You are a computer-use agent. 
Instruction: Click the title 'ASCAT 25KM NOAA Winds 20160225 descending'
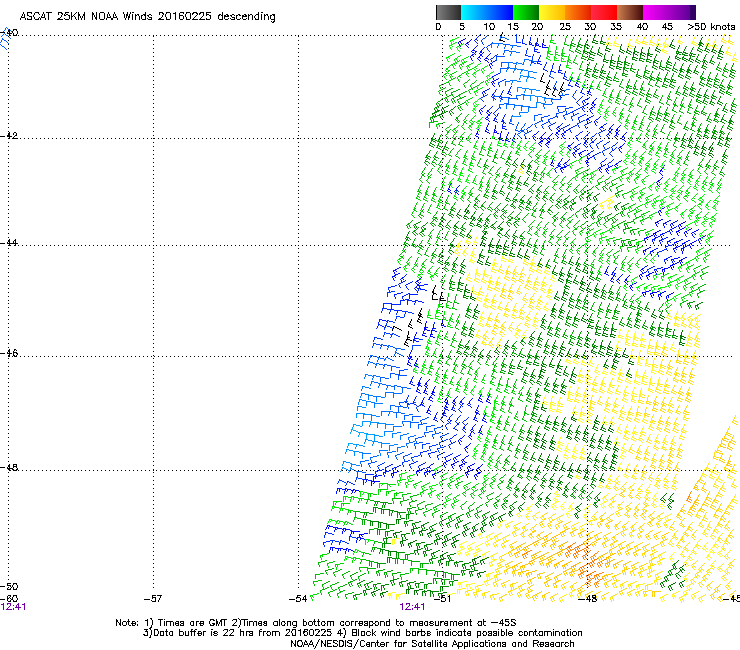tap(148, 17)
